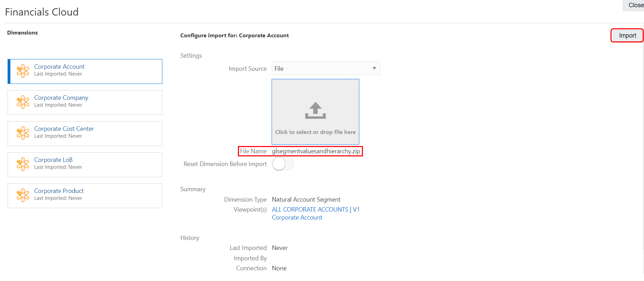Toggle Reset Dimension Before Import switch
Viewport: 644px width, 281px height.
click(x=283, y=164)
